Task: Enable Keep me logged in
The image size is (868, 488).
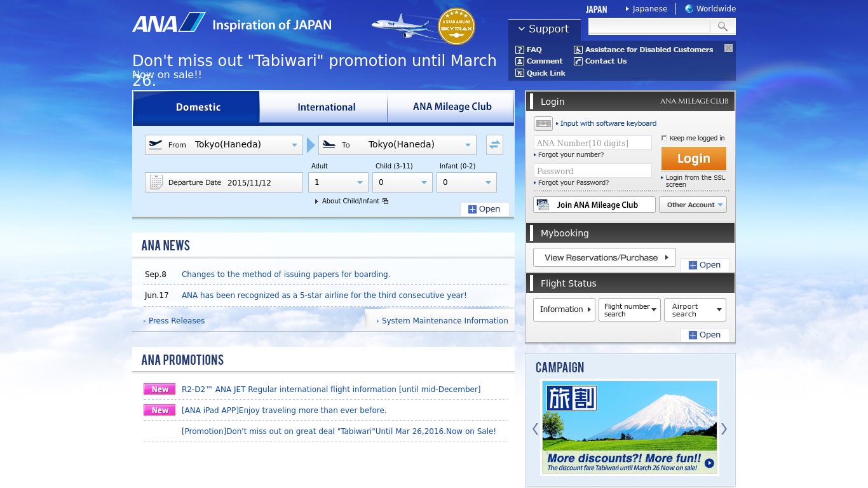Action: pyautogui.click(x=663, y=137)
